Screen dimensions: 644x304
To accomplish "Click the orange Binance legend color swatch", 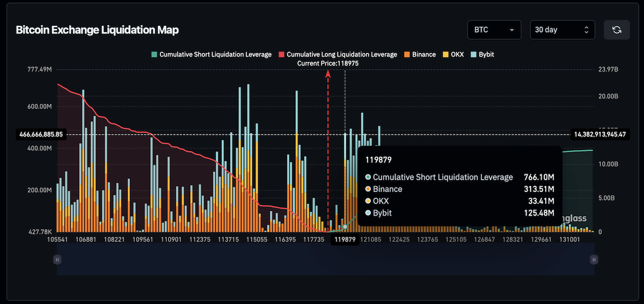I will [407, 55].
